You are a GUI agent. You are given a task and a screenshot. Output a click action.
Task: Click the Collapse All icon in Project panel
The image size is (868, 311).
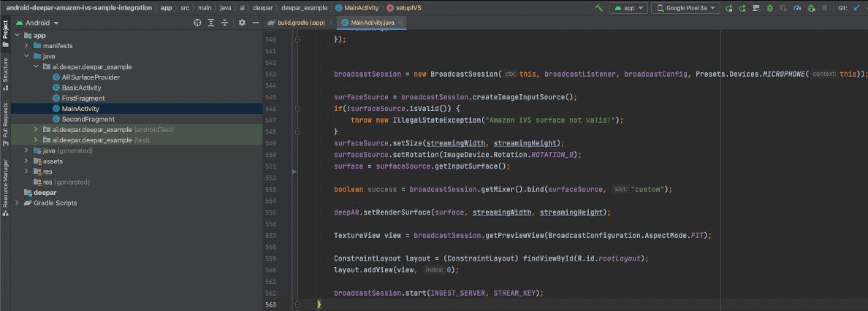point(226,23)
